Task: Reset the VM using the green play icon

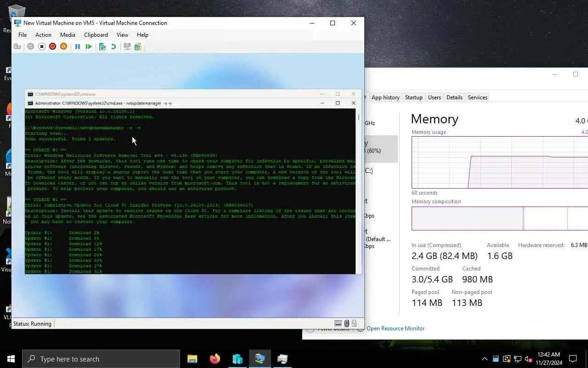Action: click(x=89, y=46)
